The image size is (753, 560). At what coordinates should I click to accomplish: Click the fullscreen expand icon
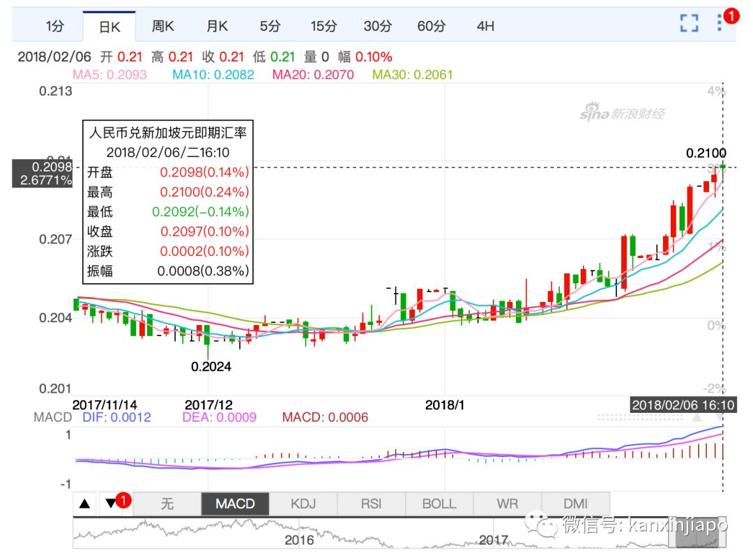point(689,24)
